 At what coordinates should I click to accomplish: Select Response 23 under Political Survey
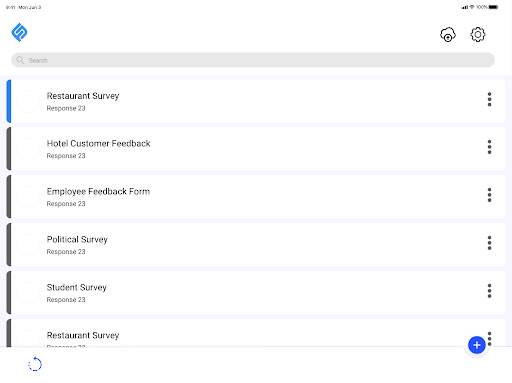[x=66, y=252]
